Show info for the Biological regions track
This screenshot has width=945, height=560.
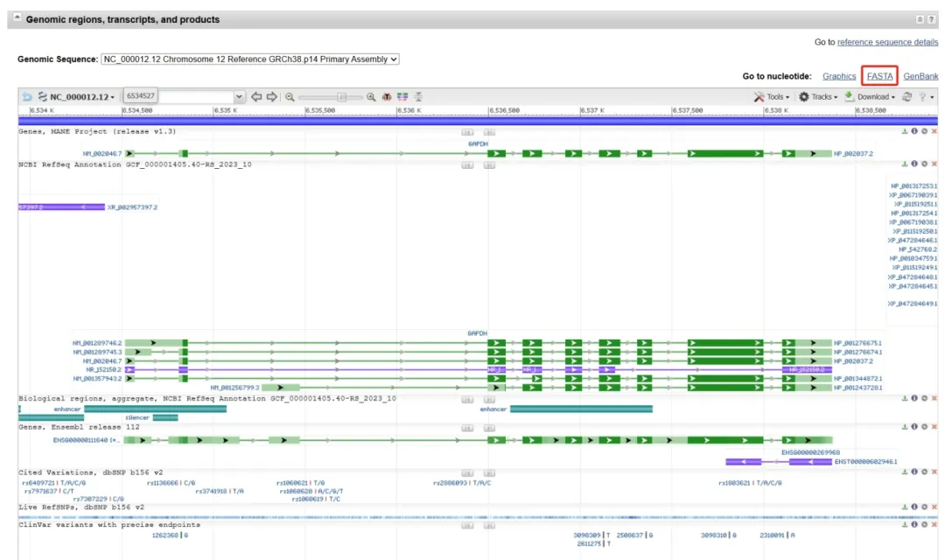[914, 398]
